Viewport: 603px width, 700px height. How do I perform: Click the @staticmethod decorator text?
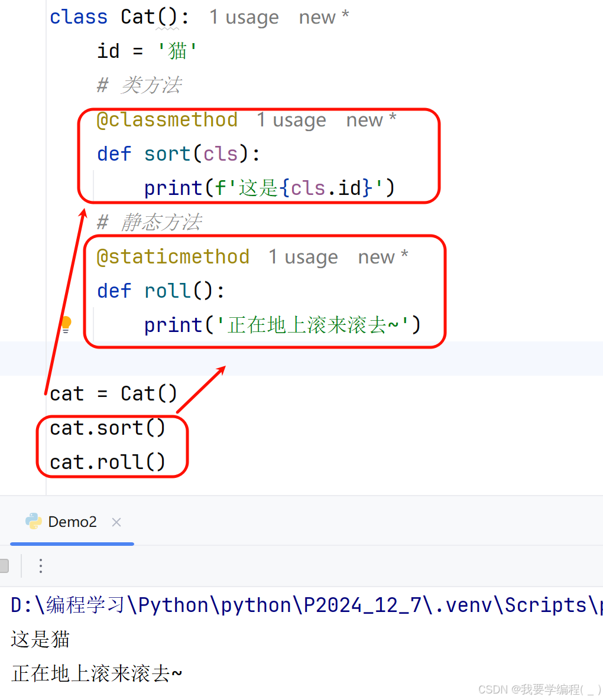pos(173,257)
